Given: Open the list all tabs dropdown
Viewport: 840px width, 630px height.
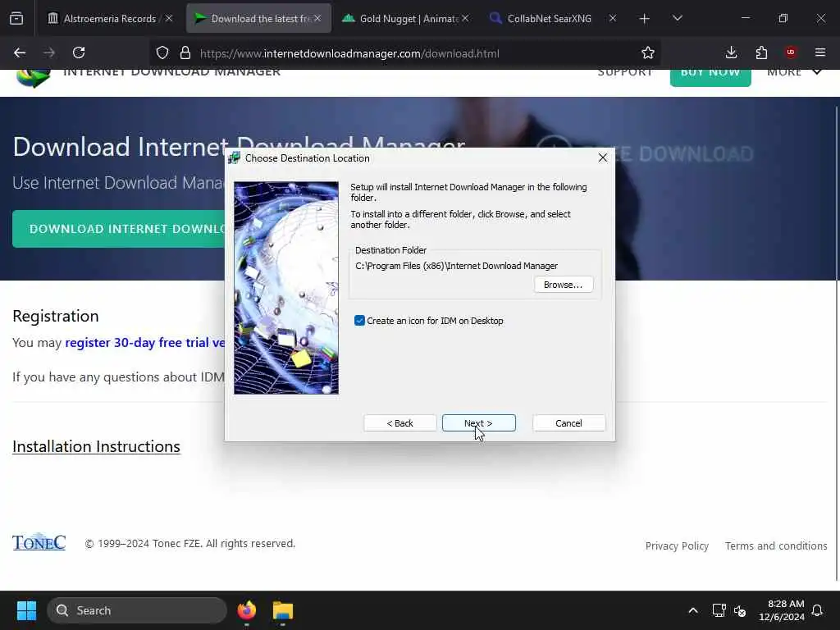Looking at the screenshot, I should point(677,18).
